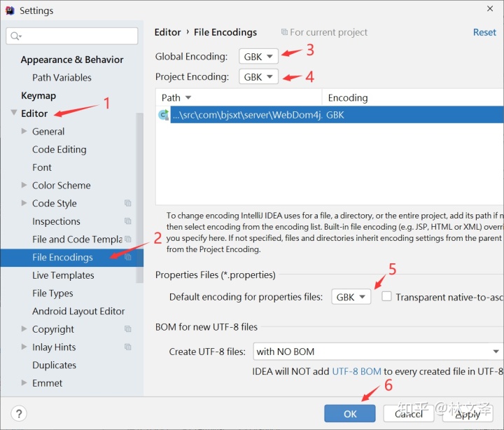The height and width of the screenshot is (430, 504).
Task: Click the project-level icon beside Inspections
Action: click(x=128, y=221)
